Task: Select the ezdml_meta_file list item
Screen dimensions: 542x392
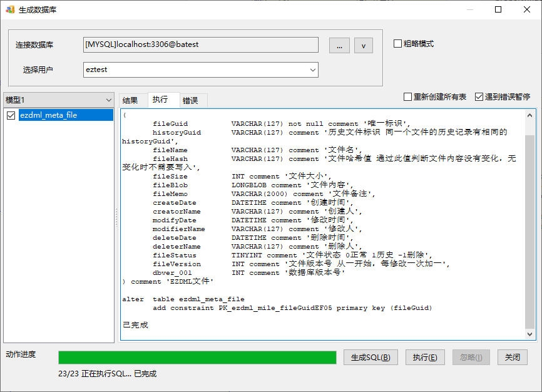Action: pos(66,115)
